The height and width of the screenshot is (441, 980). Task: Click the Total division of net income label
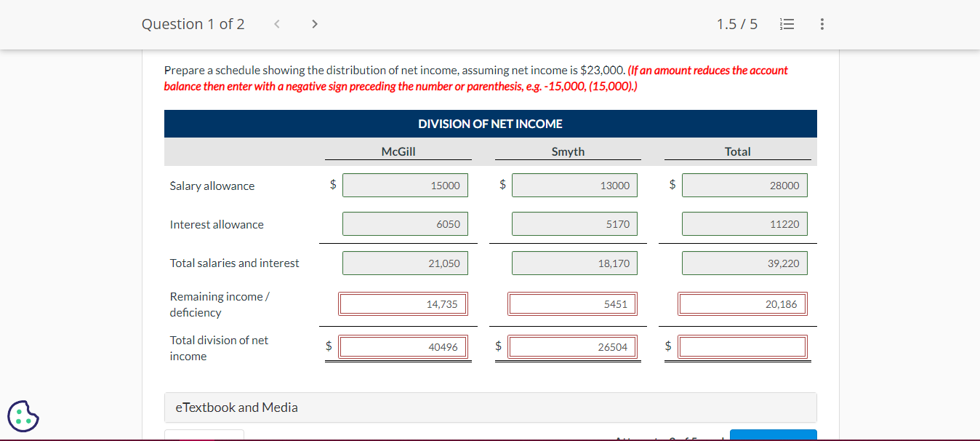[x=219, y=348]
